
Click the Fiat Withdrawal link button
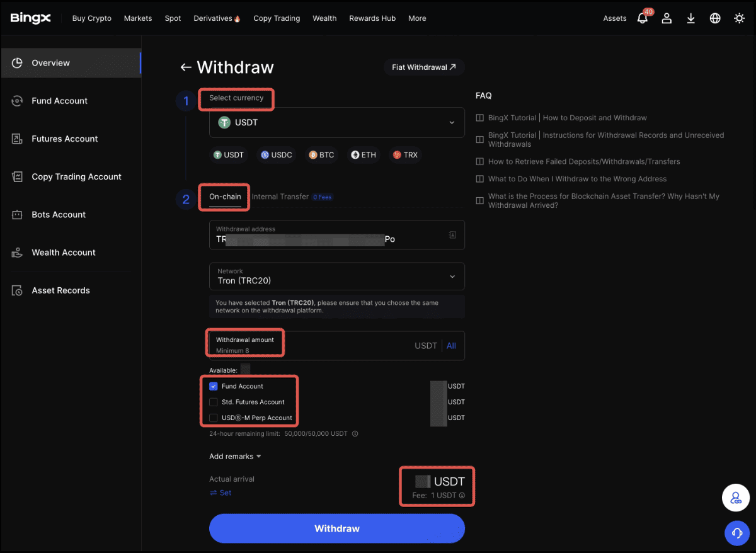pyautogui.click(x=423, y=67)
